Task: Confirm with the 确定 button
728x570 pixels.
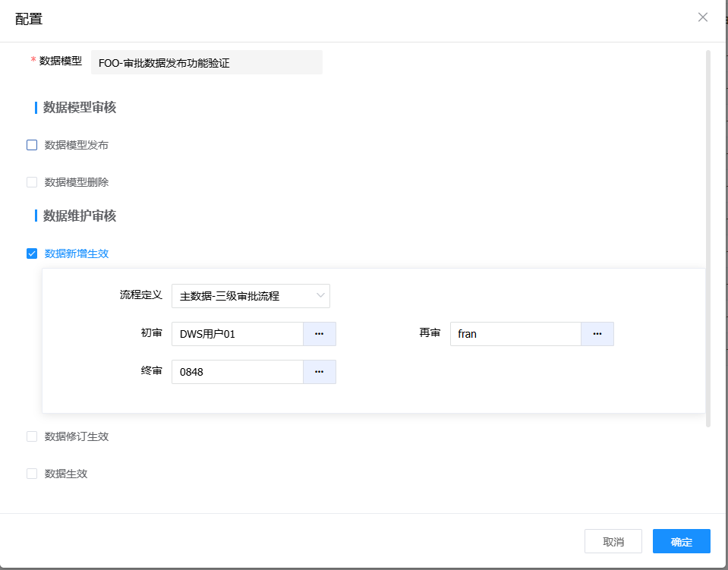Action: point(681,541)
